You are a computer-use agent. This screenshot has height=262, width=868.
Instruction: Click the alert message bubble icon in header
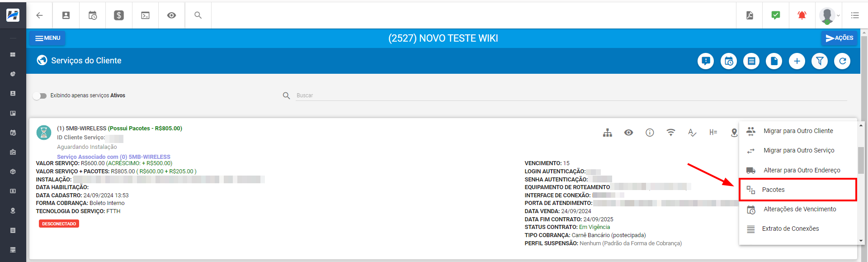click(x=706, y=61)
